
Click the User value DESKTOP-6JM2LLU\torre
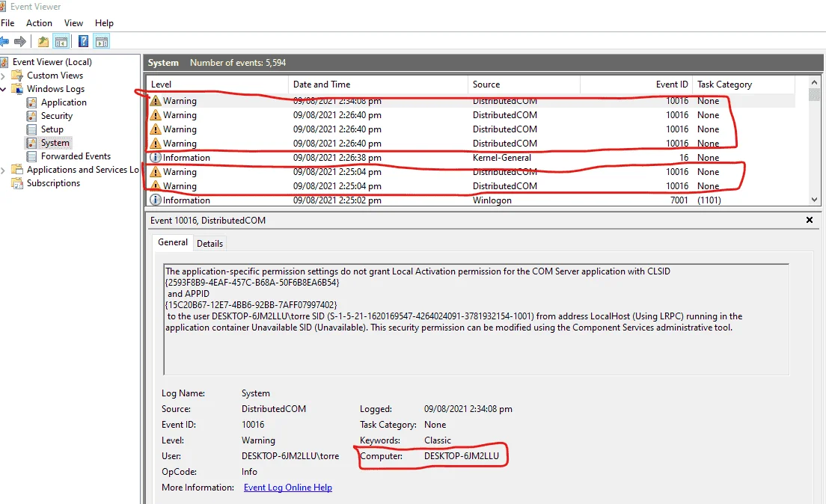click(x=290, y=456)
